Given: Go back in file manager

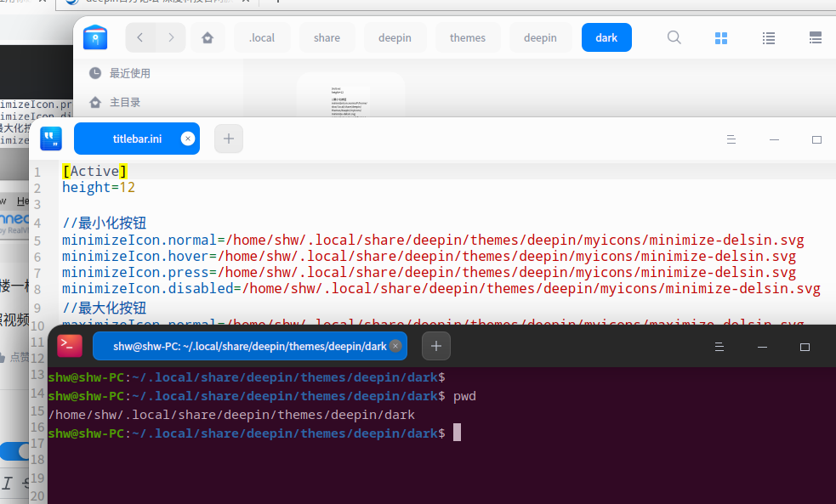Looking at the screenshot, I should point(140,37).
